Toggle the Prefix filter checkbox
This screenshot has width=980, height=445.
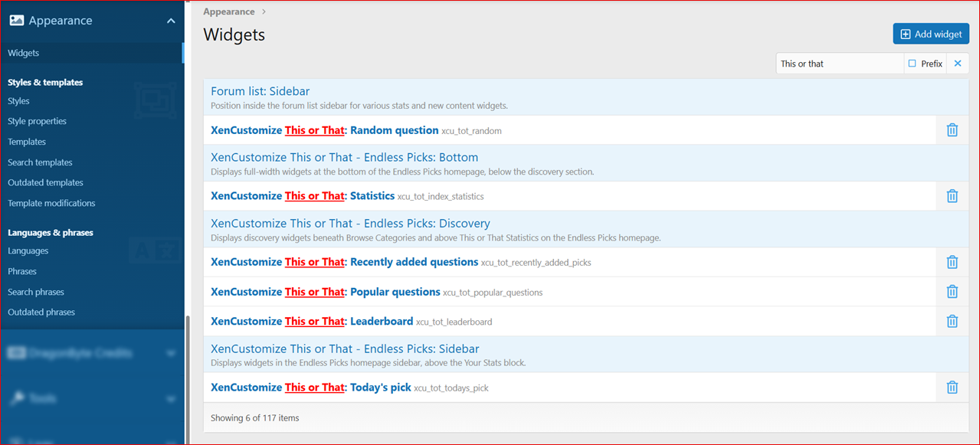coord(912,64)
